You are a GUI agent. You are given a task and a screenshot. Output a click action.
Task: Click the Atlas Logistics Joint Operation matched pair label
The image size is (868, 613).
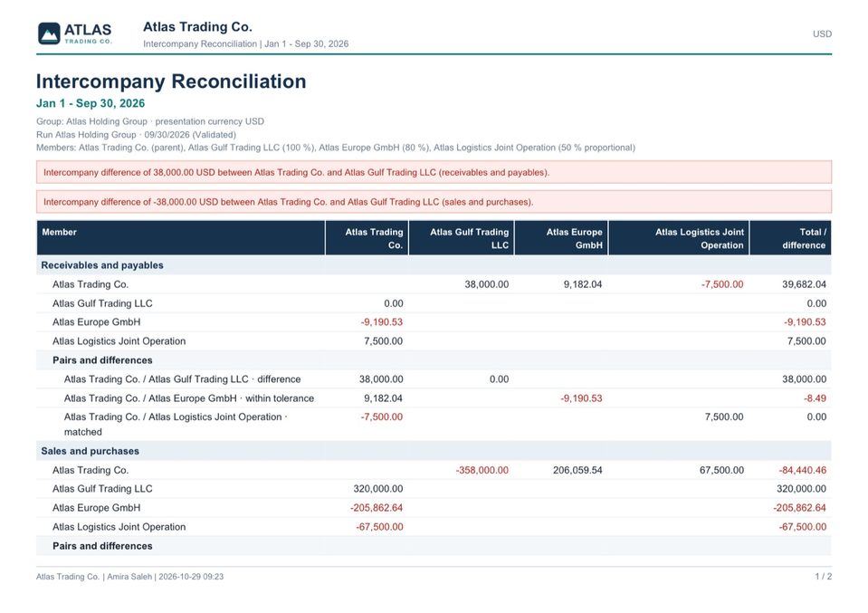point(176,424)
